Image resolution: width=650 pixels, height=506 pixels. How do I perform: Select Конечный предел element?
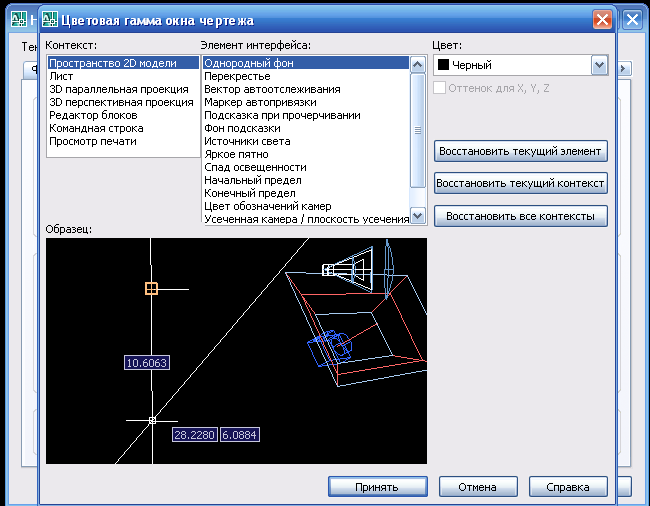point(306,193)
